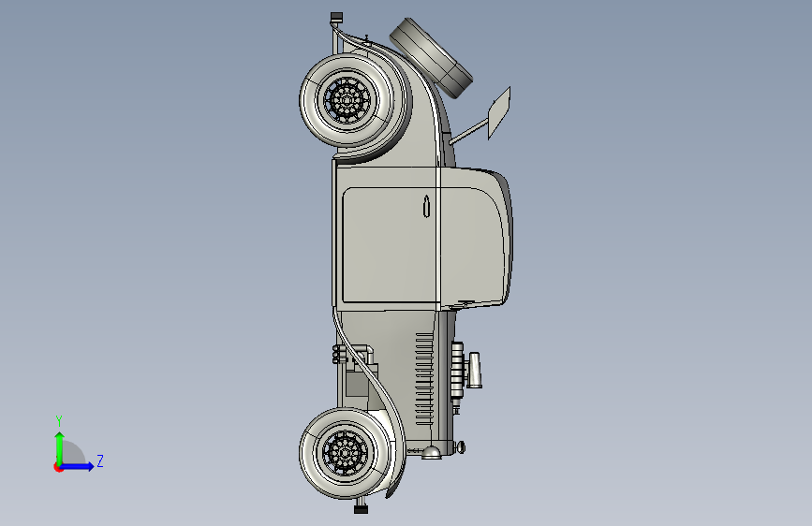Select the door handle on the car door
812x526 pixels.
click(426, 206)
